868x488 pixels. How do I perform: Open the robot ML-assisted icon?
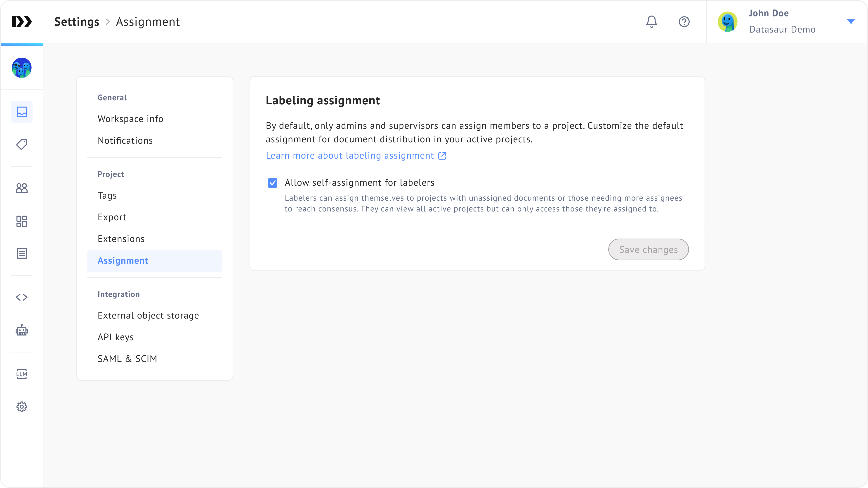pos(22,330)
